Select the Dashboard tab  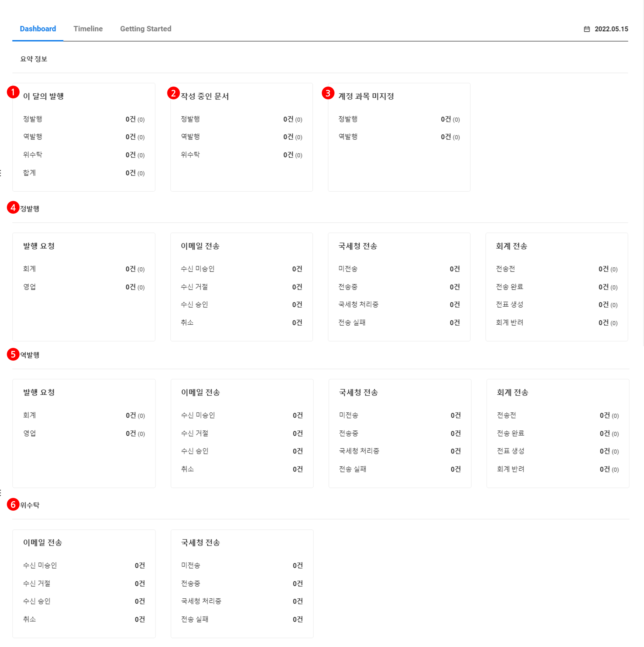pos(38,29)
